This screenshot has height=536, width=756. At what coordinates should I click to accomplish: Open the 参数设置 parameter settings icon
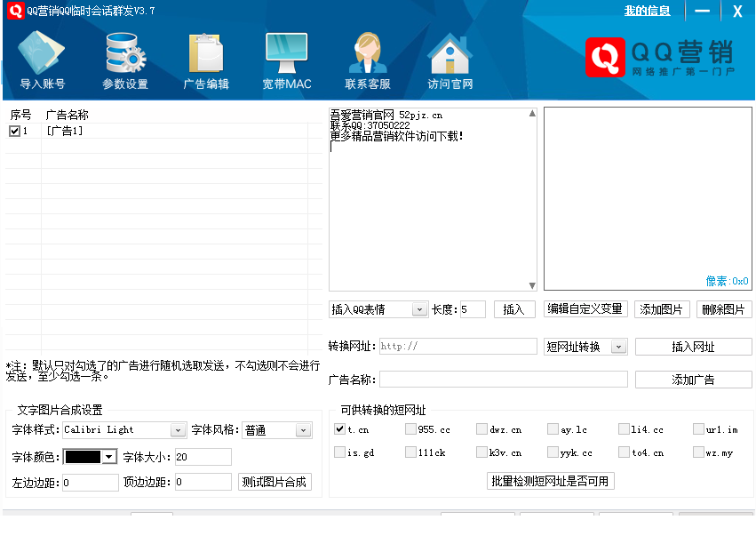click(x=125, y=60)
